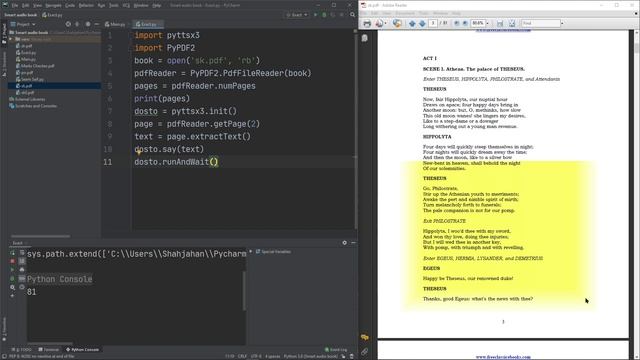Click the Project vertical tool window button
Image resolution: width=640 pixels, height=360 pixels.
point(4,33)
